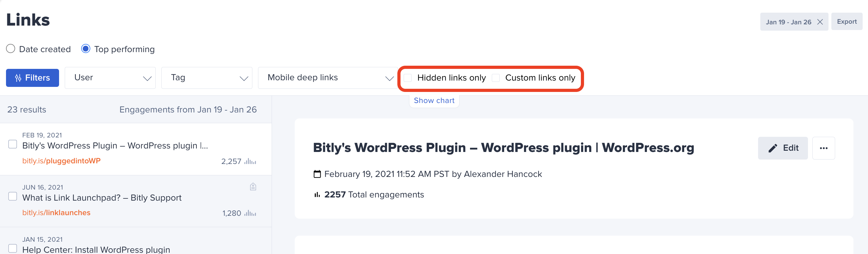Click the Export button
Viewport: 868px width, 254px height.
pyautogui.click(x=847, y=21)
